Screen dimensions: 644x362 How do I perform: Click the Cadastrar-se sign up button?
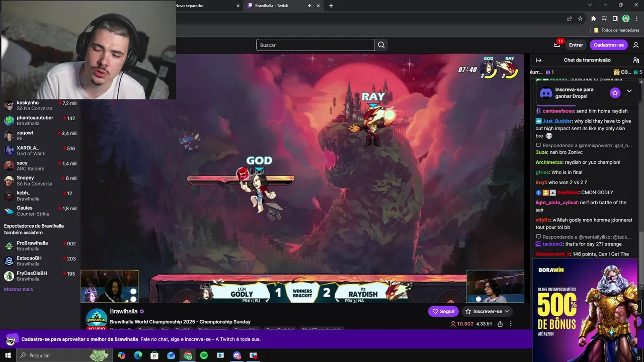click(x=609, y=45)
